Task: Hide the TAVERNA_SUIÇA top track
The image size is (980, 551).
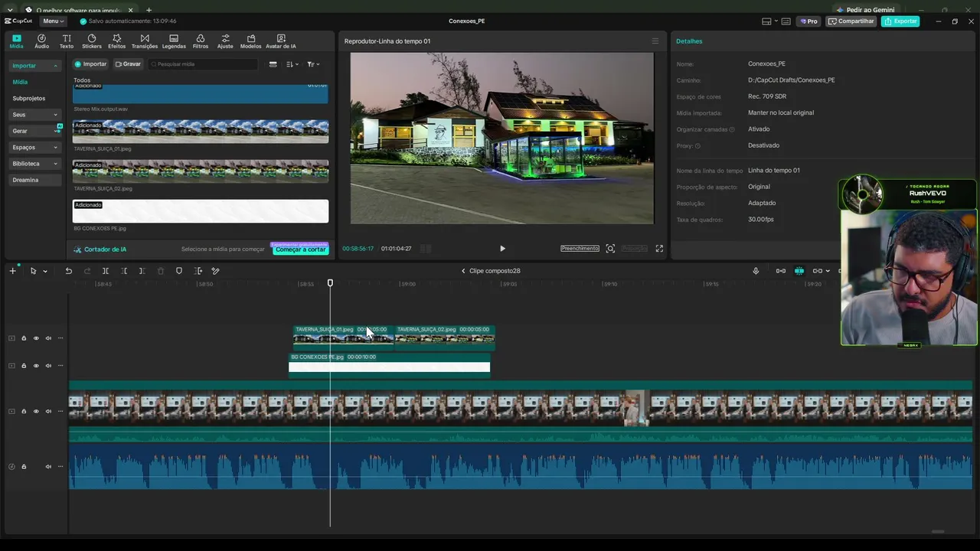Action: tap(36, 338)
